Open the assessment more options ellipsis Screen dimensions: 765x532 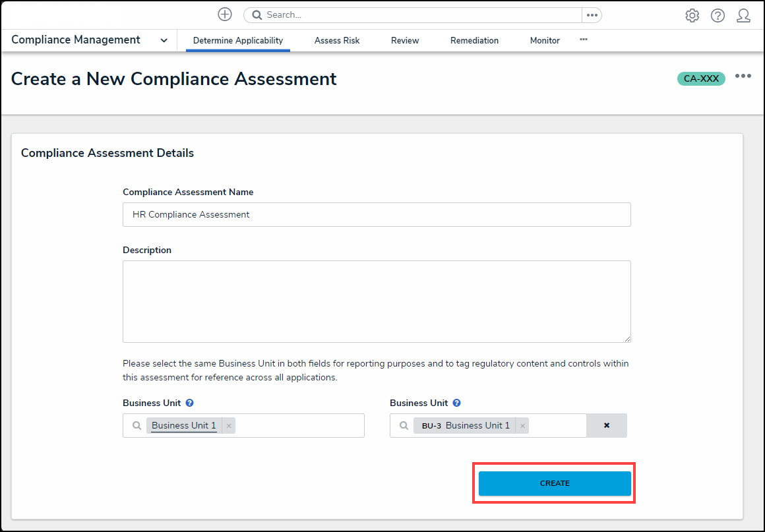(x=743, y=76)
